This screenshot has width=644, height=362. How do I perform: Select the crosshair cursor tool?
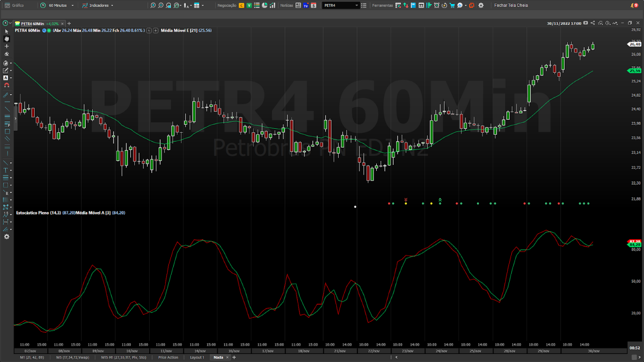point(6,46)
